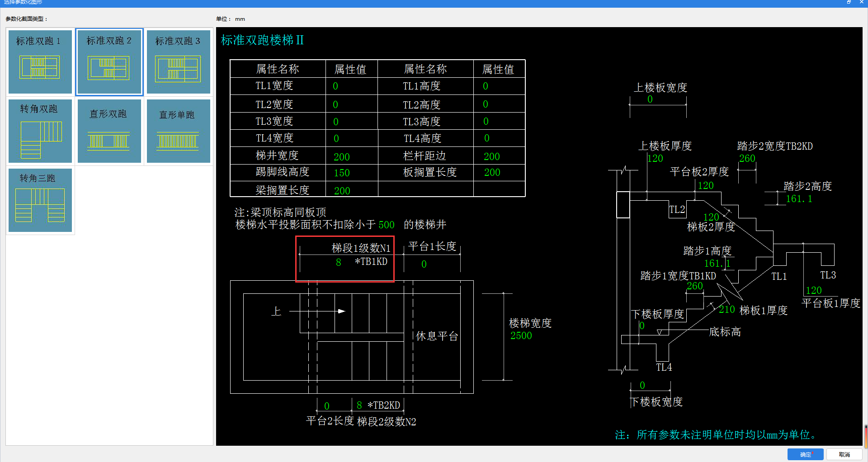Image resolution: width=868 pixels, height=462 pixels.
Task: Edit the TL3宽度 value cell
Action: 336,122
